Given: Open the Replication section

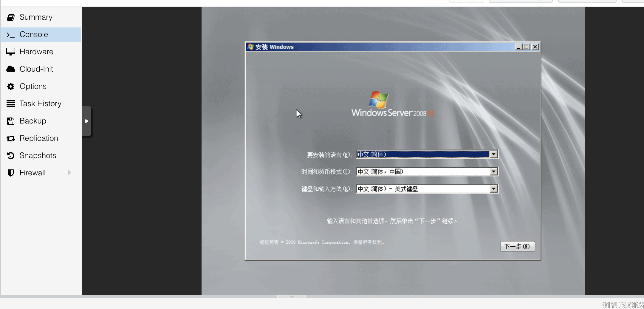Looking at the screenshot, I should 41,138.
